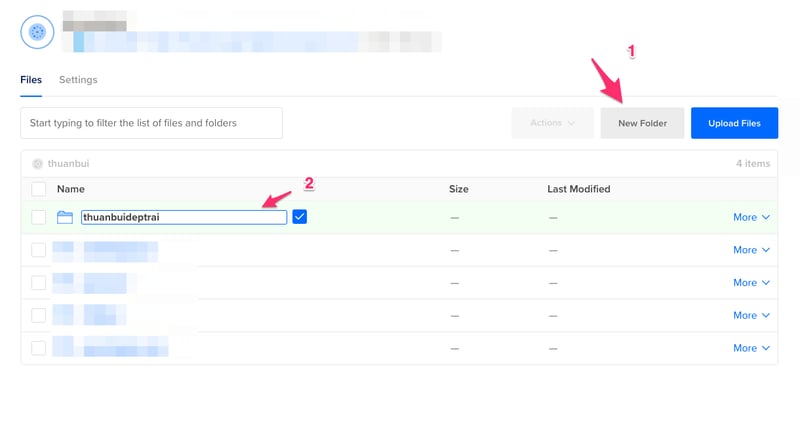Click the thuanbui breadcrumb icon
The height and width of the screenshot is (430, 800).
(x=38, y=163)
